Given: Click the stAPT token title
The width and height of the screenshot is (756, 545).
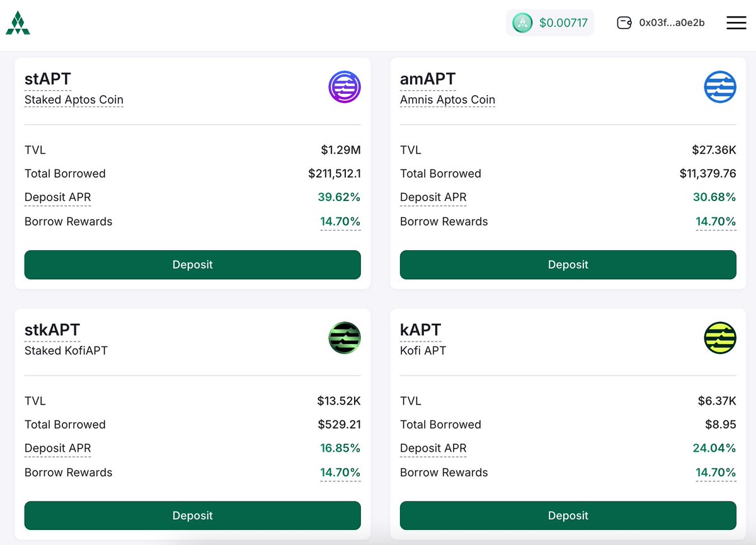Looking at the screenshot, I should pos(48,79).
